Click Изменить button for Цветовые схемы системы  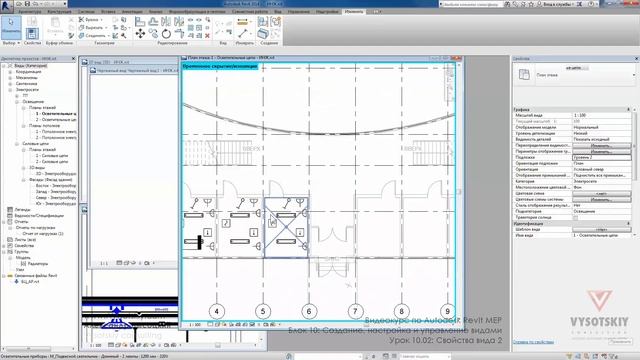(601, 200)
